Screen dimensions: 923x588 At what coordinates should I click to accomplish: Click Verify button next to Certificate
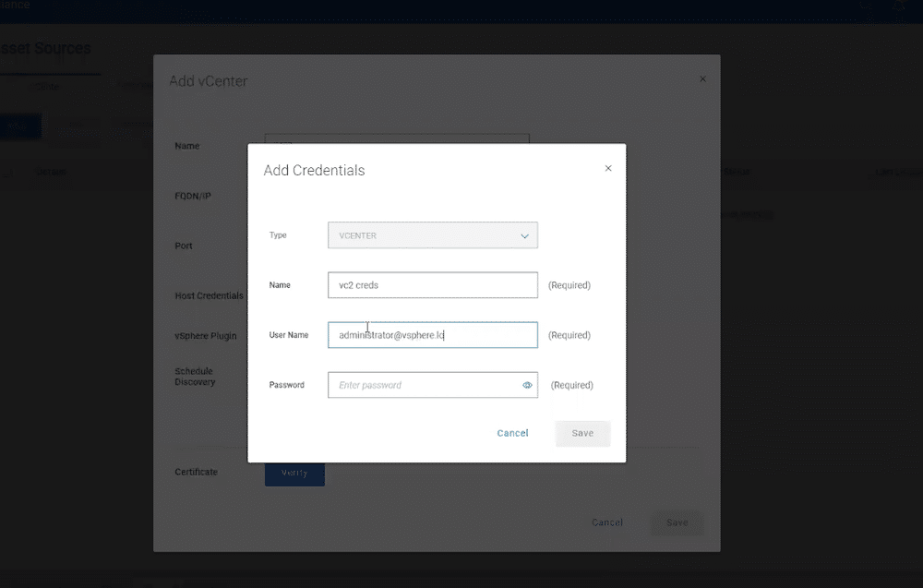click(x=294, y=474)
